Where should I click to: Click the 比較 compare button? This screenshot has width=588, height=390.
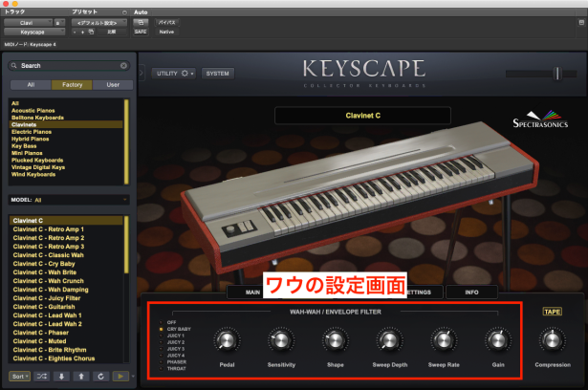click(x=112, y=32)
